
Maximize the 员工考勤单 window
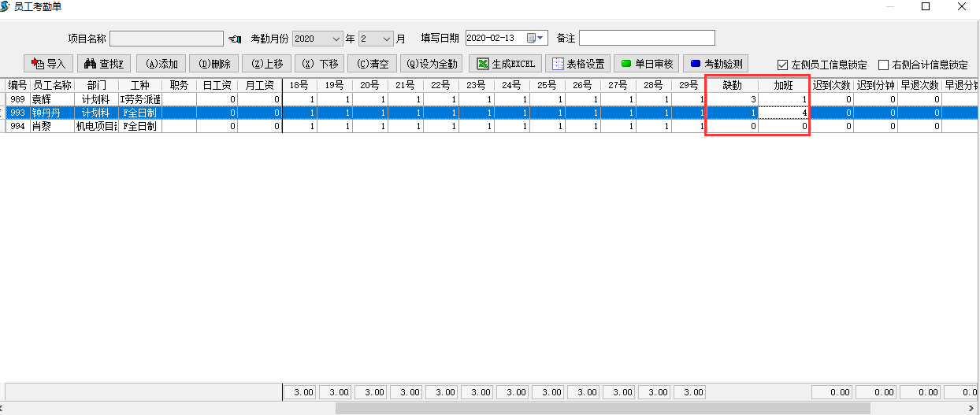926,6
